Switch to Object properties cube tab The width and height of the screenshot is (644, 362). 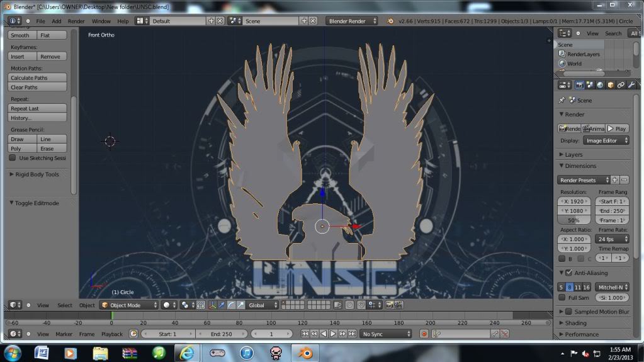(x=611, y=85)
